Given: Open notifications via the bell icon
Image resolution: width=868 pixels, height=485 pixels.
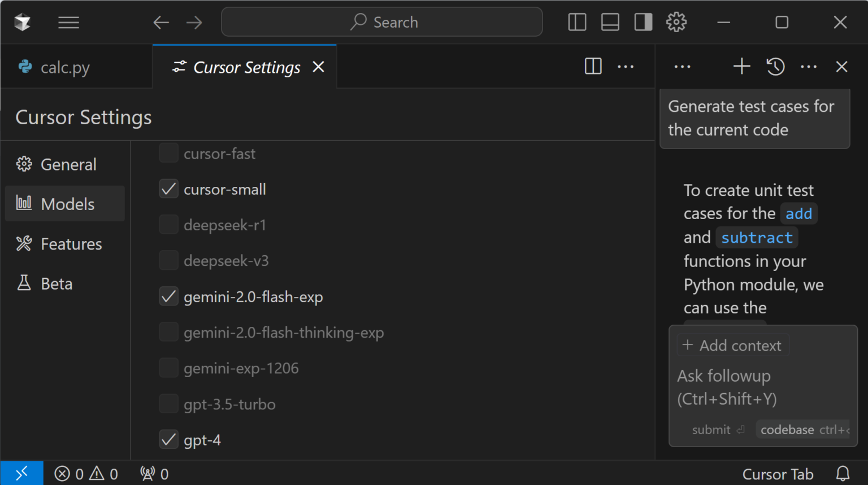Looking at the screenshot, I should click(843, 474).
